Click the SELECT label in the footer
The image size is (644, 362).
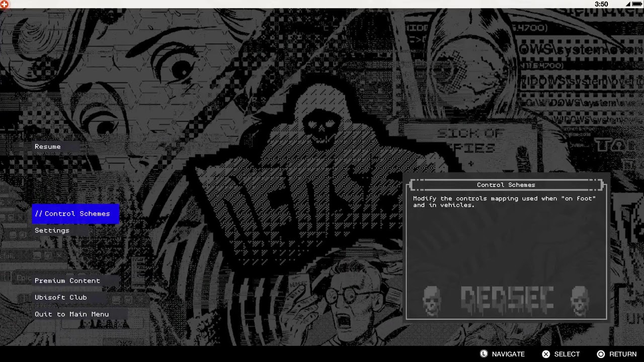coord(567,354)
